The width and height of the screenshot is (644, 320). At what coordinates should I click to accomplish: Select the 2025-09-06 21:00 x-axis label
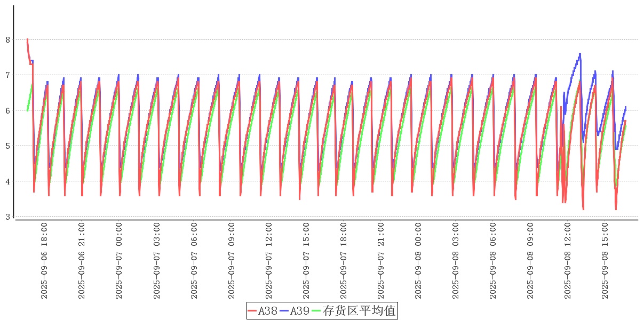coord(82,261)
